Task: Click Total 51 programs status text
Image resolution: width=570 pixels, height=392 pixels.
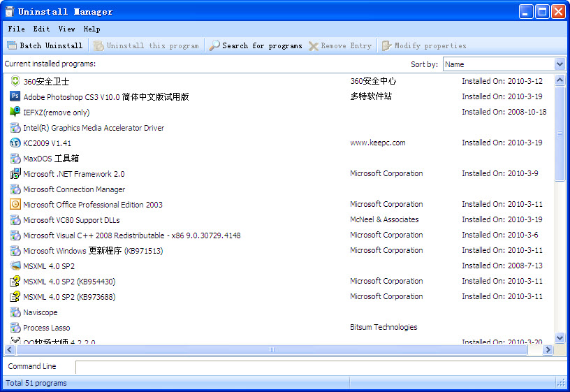Action: 36,383
